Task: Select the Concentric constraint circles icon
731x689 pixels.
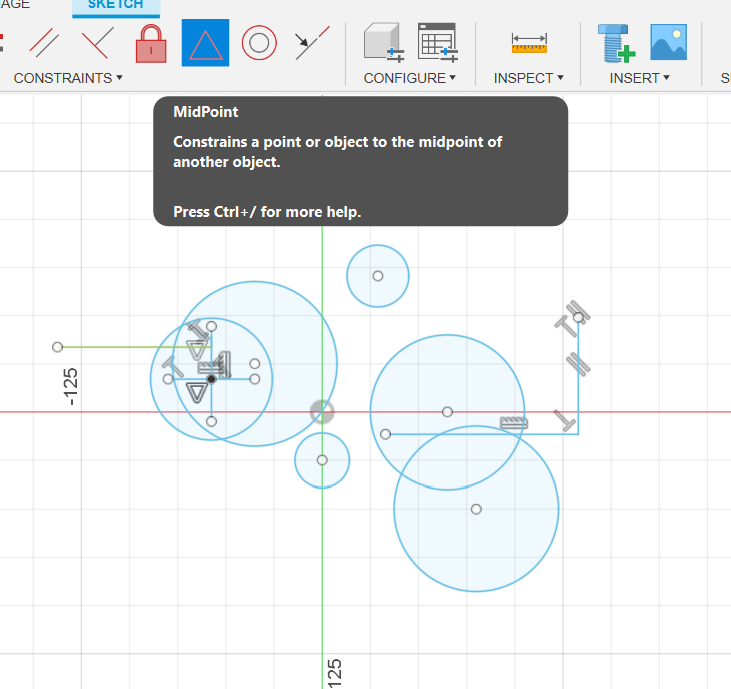Action: (259, 43)
